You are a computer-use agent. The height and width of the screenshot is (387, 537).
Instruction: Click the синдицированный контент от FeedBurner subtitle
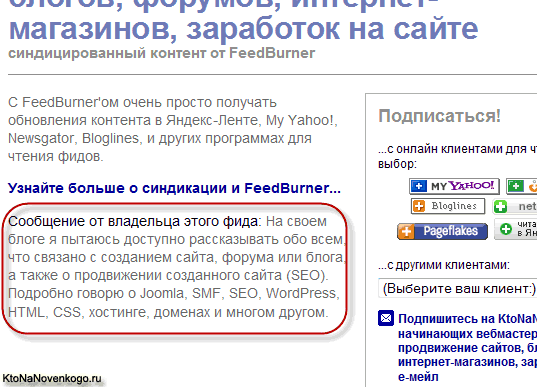click(161, 53)
